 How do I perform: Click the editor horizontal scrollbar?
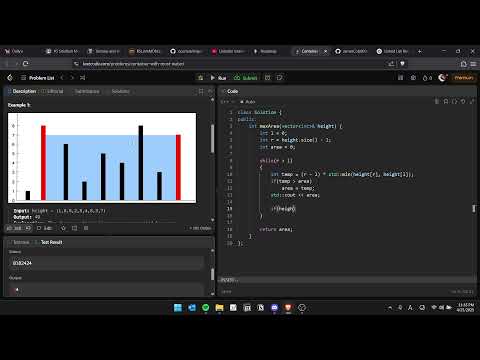(x=347, y=279)
